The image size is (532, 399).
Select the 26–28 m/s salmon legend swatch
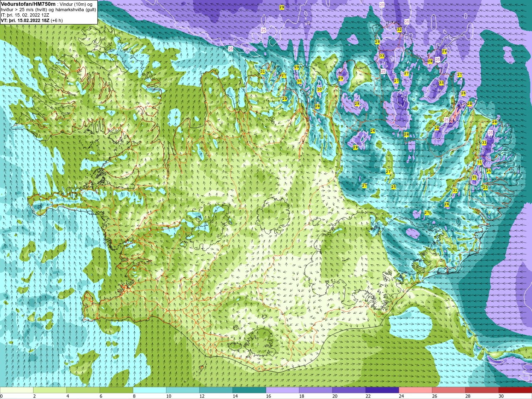point(449,390)
